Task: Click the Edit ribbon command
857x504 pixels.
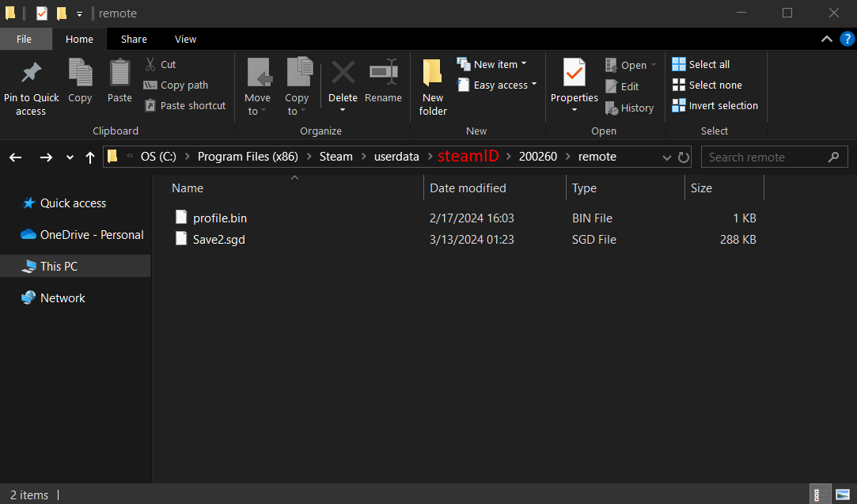Action: pos(622,86)
